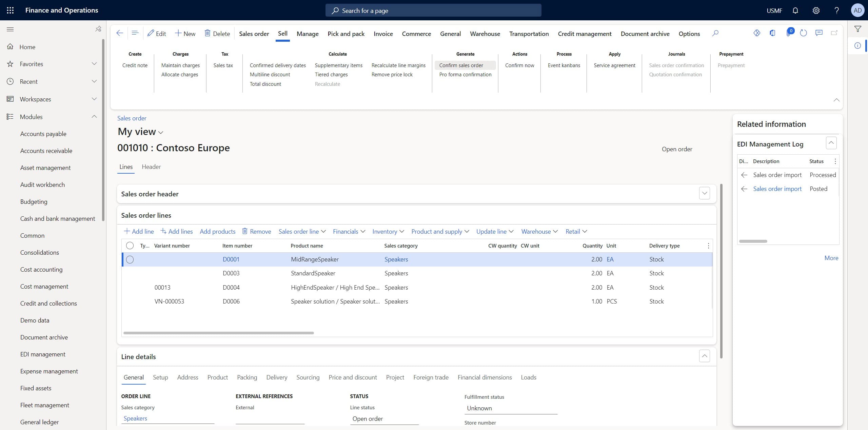Mark the D0001 row selection circle
868x430 pixels.
click(x=130, y=259)
